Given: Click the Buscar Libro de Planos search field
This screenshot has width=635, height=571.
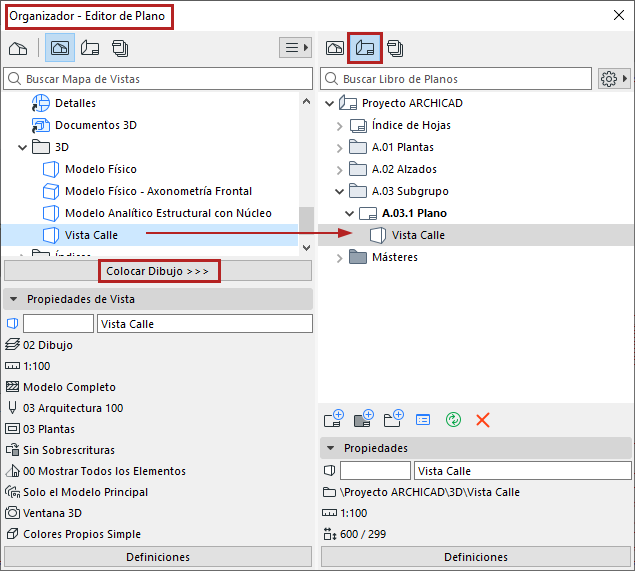Looking at the screenshot, I should 456,79.
